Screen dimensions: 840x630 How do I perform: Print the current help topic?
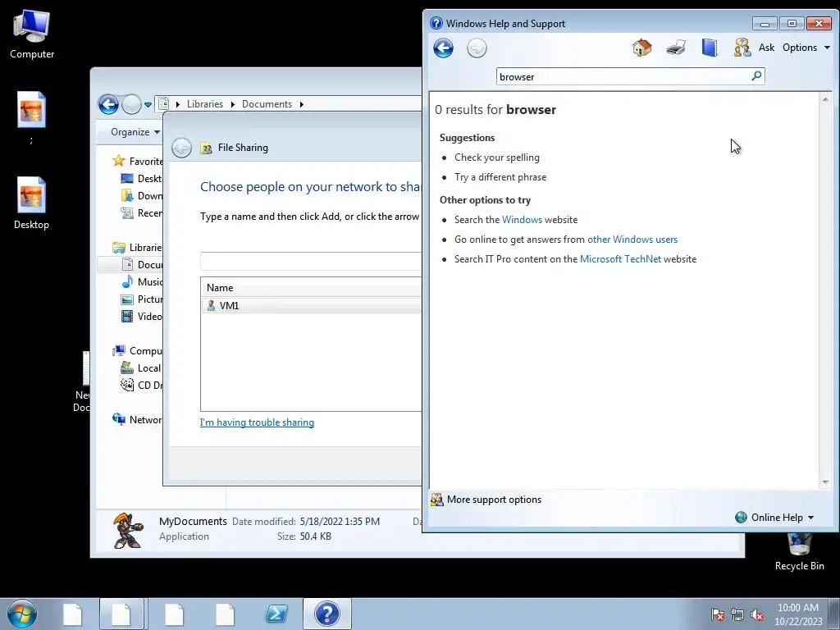676,48
